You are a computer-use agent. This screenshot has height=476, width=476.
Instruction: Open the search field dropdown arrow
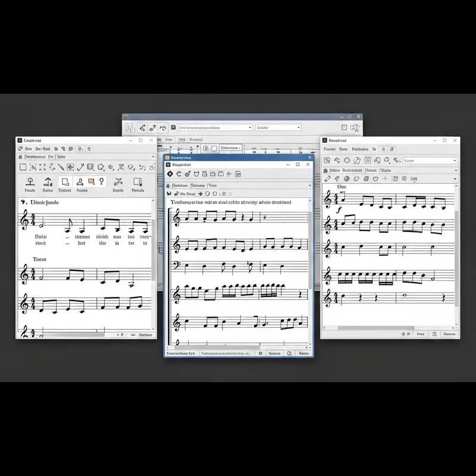[x=455, y=161]
